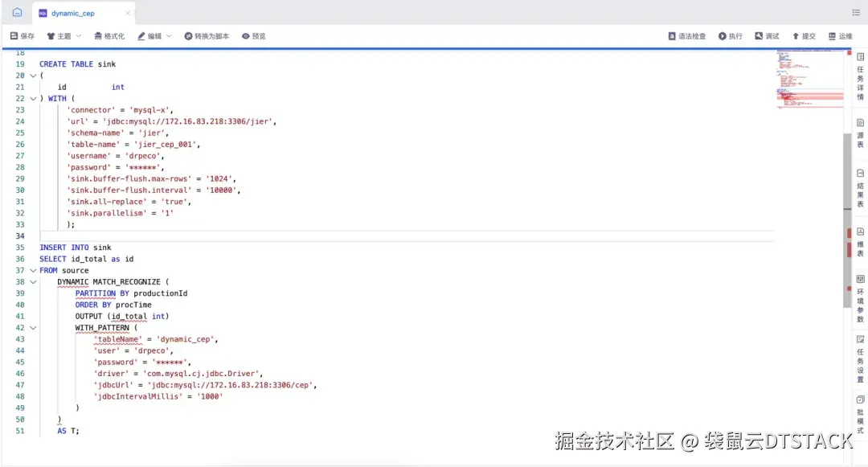Image resolution: width=868 pixels, height=467 pixels.
Task: Show the 结果表 panel
Action: tap(858, 189)
